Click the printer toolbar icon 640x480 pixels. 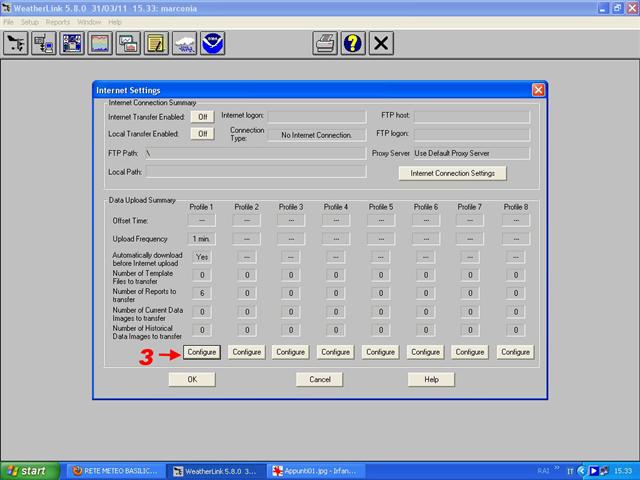coord(325,43)
